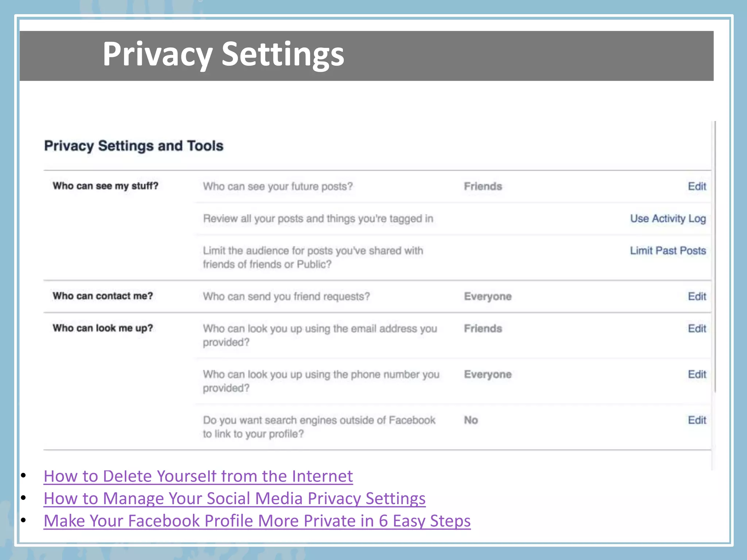Click 'Friends' value for email lookup
747x560 pixels.
[483, 328]
